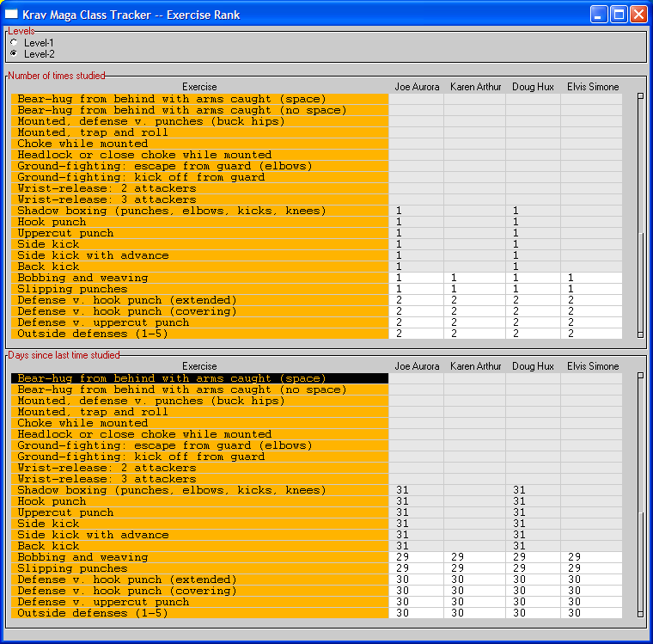Select 'Wrist-release: 2 attackers' in Number of times studied
The image size is (653, 644).
coord(199,188)
